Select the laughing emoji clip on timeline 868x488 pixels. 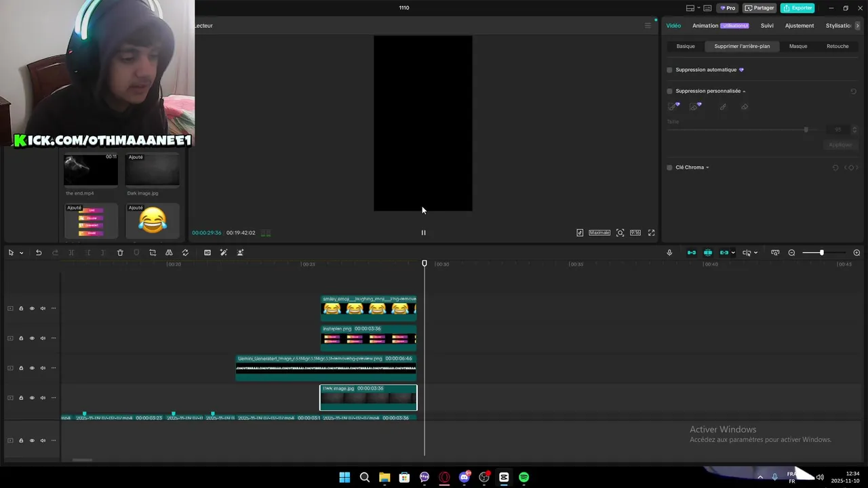[x=368, y=308]
